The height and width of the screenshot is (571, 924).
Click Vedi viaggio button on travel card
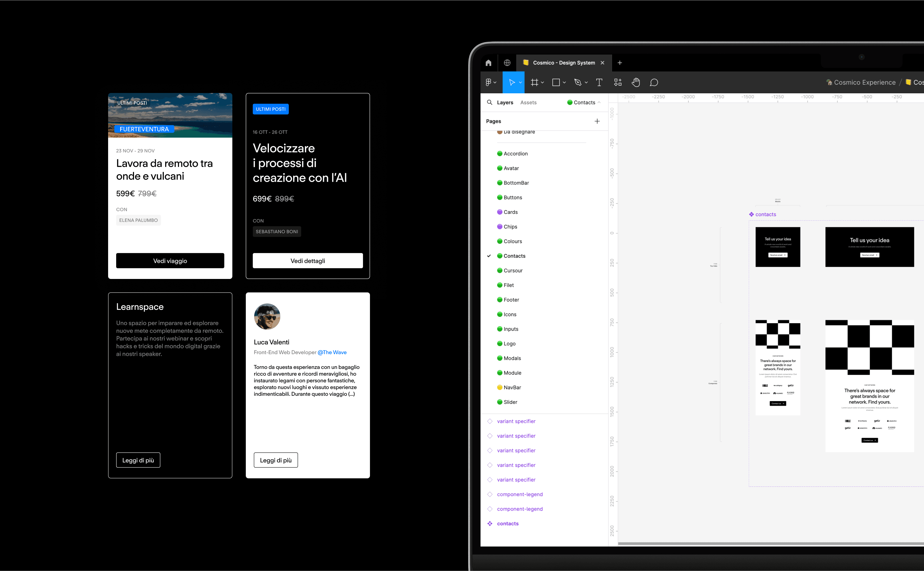tap(170, 261)
